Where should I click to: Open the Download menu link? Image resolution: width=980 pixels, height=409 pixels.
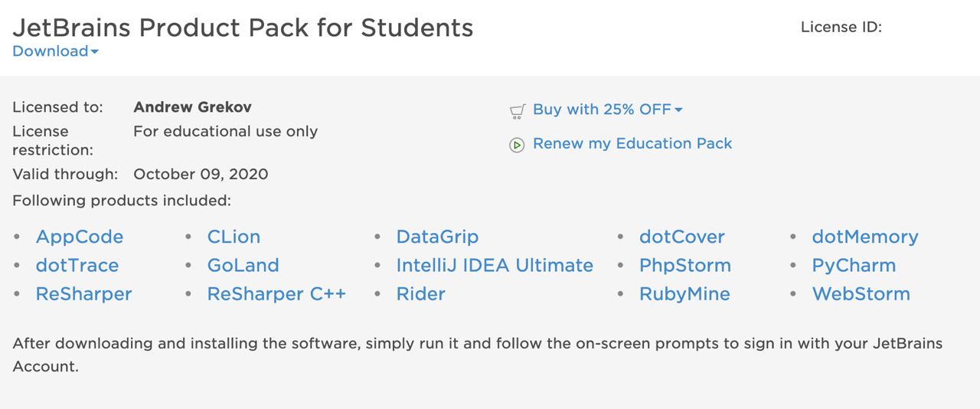point(51,51)
